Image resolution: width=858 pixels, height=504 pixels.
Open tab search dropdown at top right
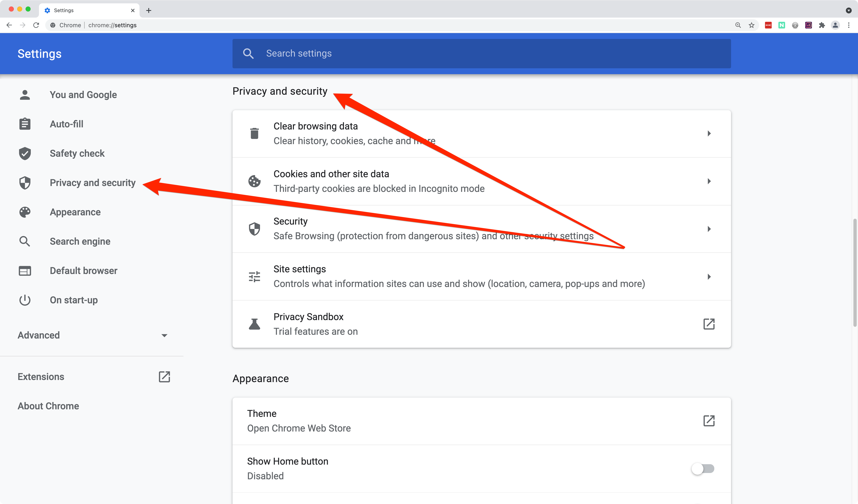pyautogui.click(x=848, y=10)
